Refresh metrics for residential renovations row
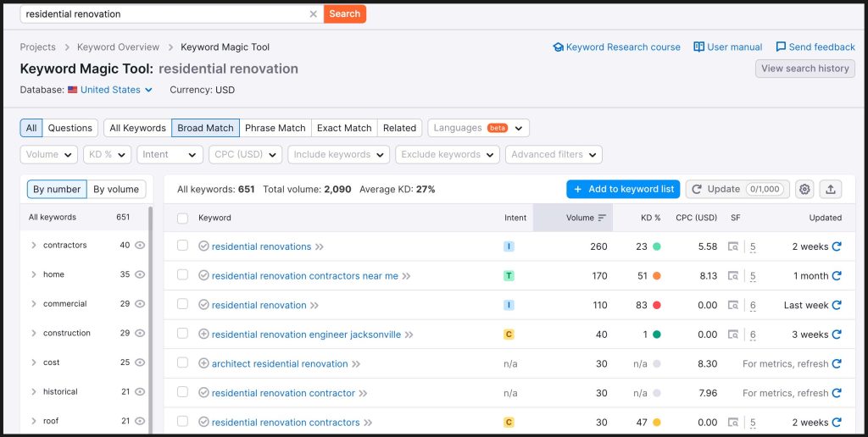This screenshot has width=868, height=437. pyautogui.click(x=837, y=246)
